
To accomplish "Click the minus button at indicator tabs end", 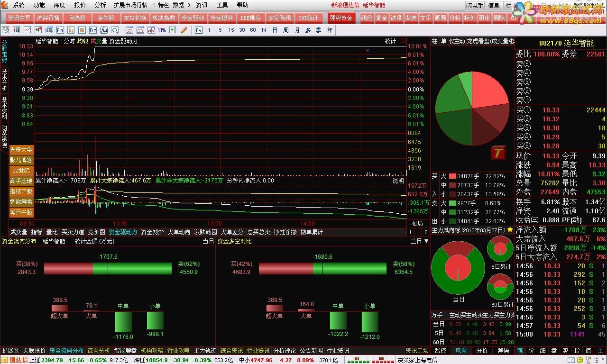I will click(419, 232).
